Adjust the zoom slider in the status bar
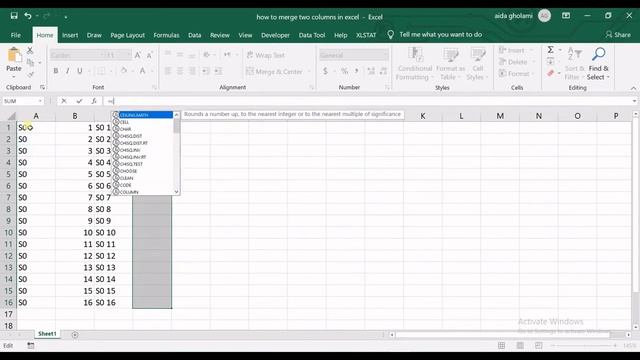 coord(584,346)
